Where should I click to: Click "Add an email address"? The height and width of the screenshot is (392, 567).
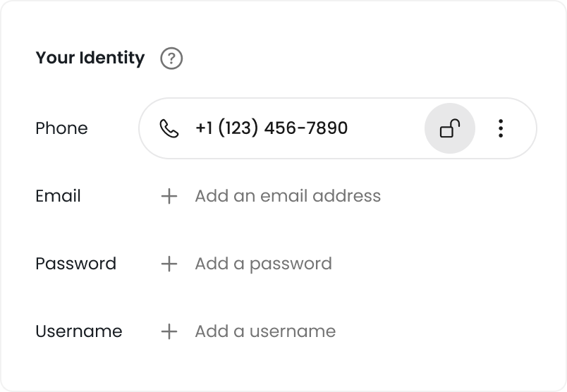(x=288, y=196)
